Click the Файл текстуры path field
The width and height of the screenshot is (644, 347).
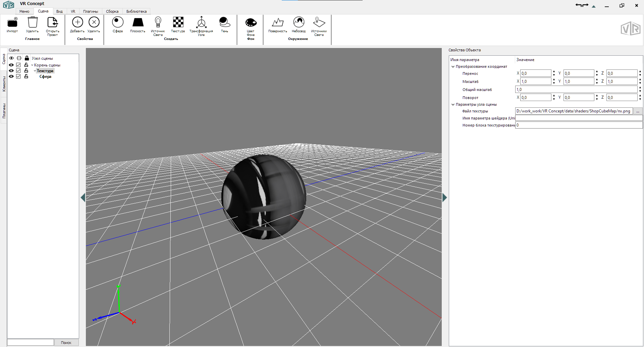tap(574, 111)
